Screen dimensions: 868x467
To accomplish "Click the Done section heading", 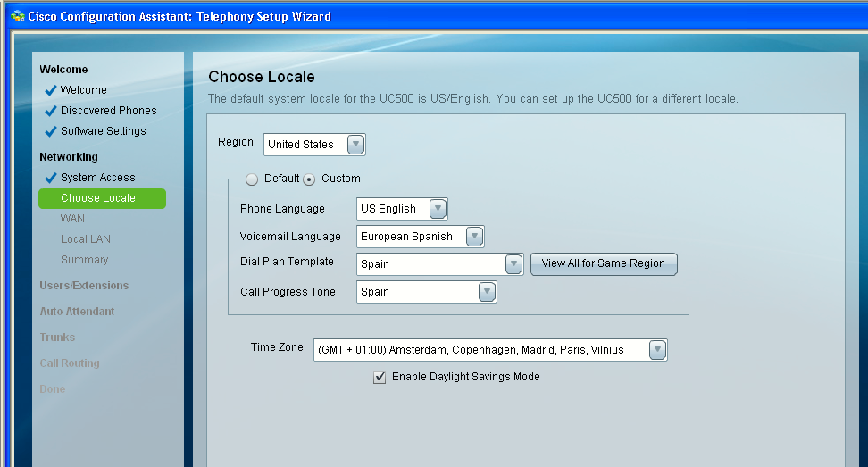I will (x=52, y=389).
